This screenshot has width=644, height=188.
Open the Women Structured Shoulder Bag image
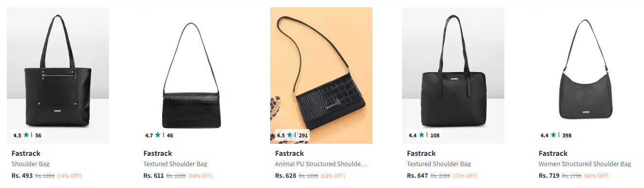coord(585,75)
